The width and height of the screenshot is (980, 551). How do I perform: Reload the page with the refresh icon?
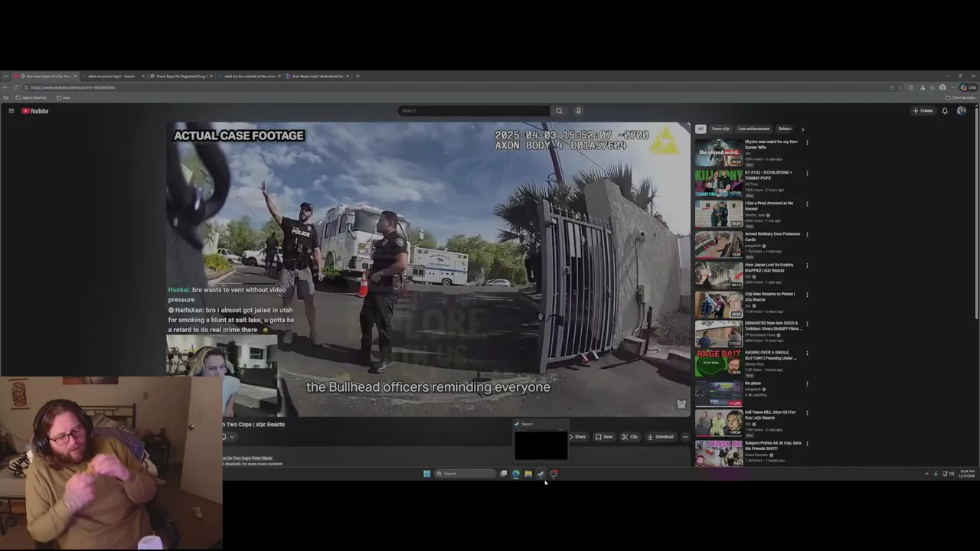point(15,87)
